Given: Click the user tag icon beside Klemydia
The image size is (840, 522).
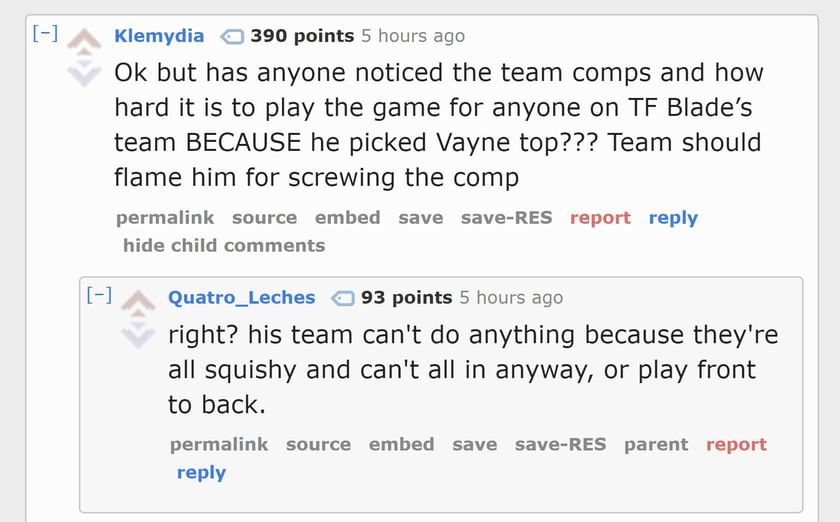Looking at the screenshot, I should 231,37.
